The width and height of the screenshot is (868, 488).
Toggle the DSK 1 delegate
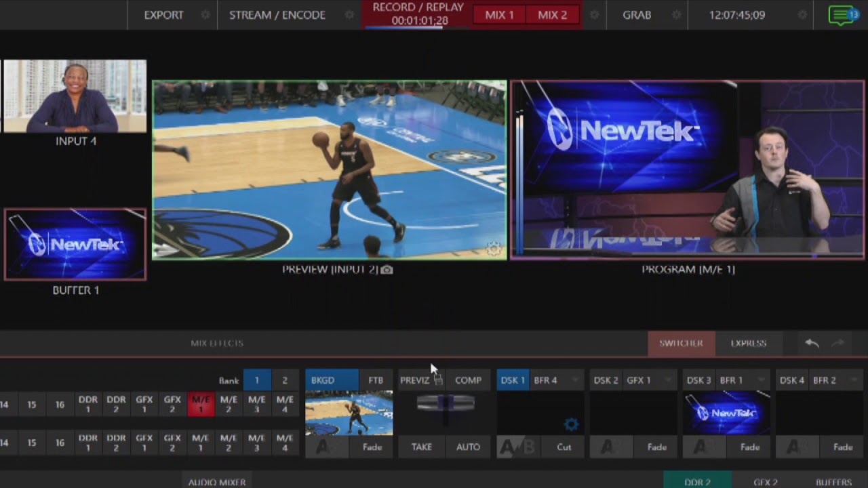[x=513, y=380]
